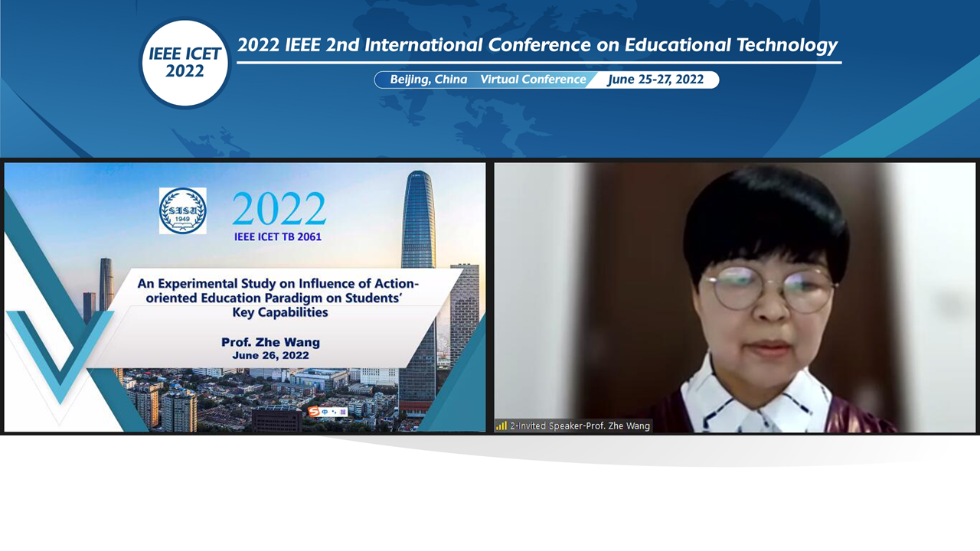
Task: Click the 'Beijing, China' location text
Action: click(x=428, y=80)
